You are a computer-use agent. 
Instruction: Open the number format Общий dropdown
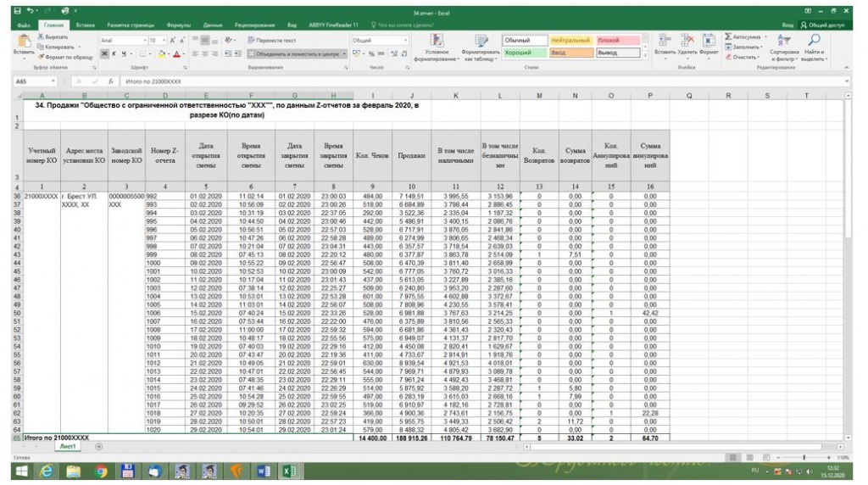coord(406,41)
